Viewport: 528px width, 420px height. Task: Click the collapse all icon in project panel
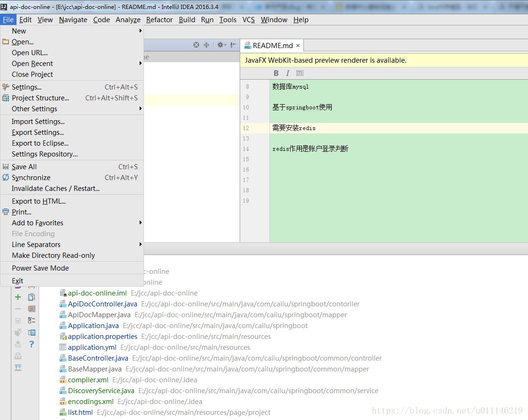point(206,45)
